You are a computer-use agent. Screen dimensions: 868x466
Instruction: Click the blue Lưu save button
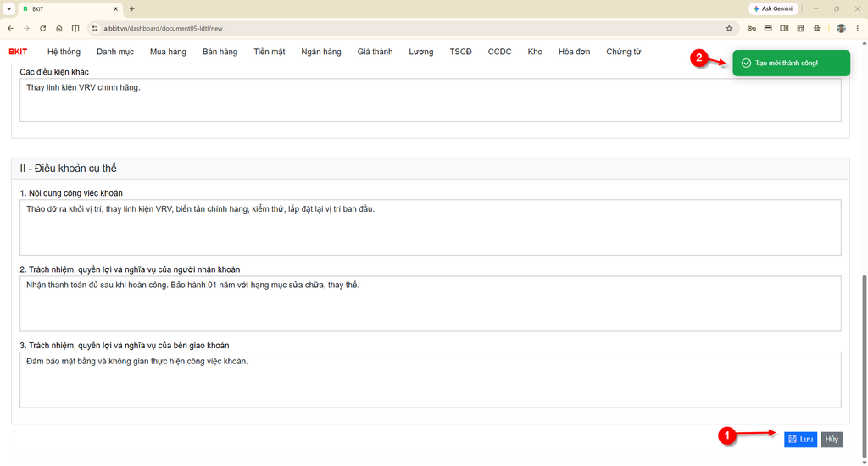800,440
